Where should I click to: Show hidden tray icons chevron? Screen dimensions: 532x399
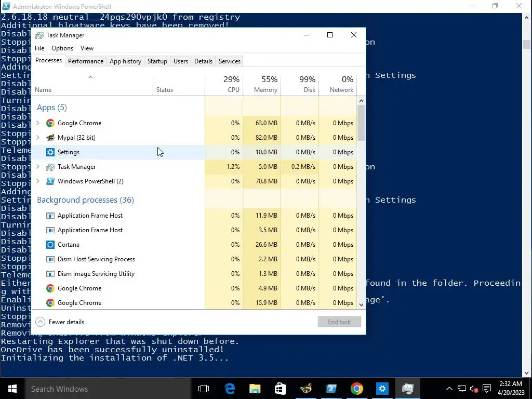click(449, 389)
